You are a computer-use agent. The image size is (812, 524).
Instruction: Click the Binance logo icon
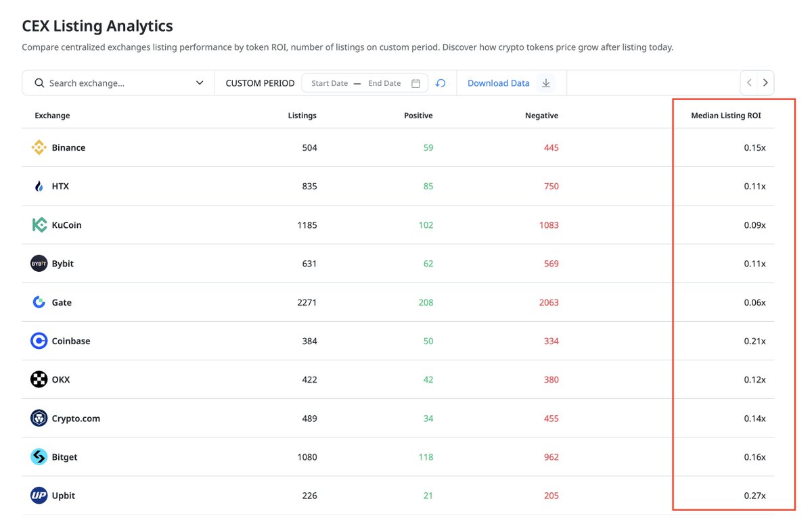pyautogui.click(x=39, y=147)
